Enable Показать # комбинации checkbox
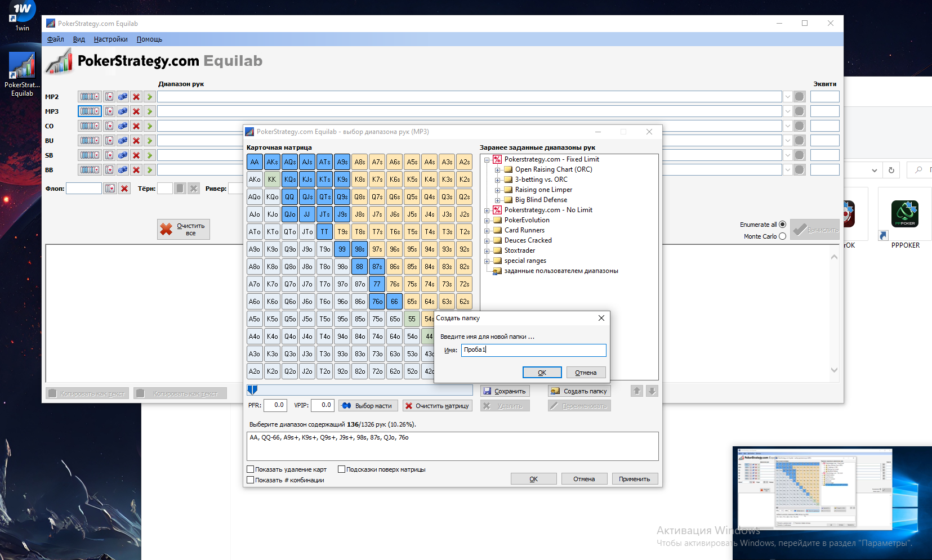The width and height of the screenshot is (932, 560). (251, 480)
